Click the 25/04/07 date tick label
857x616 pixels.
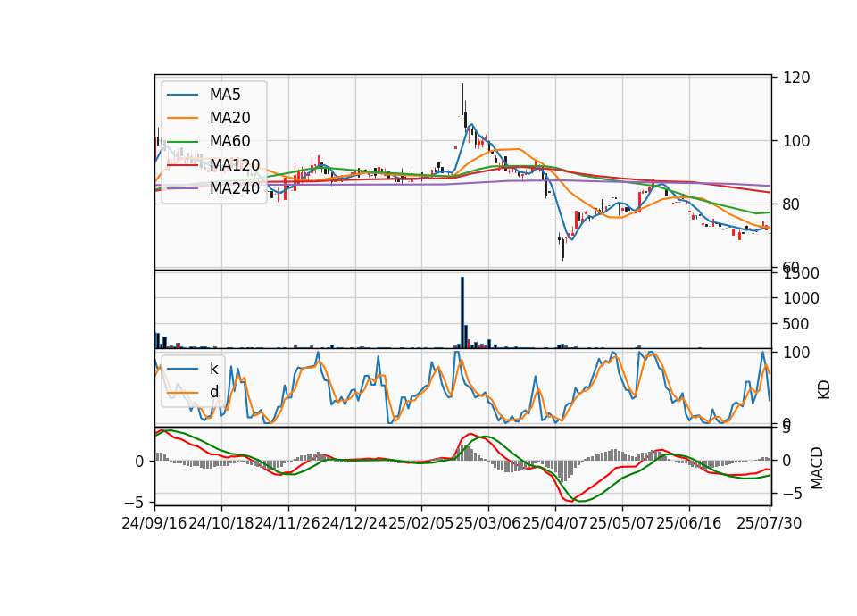(555, 524)
